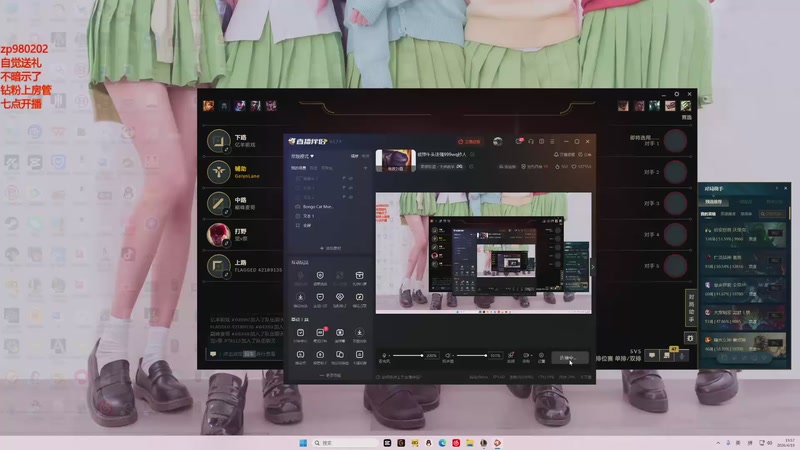Click the shield icon in the interactive tools first row

coord(320,278)
